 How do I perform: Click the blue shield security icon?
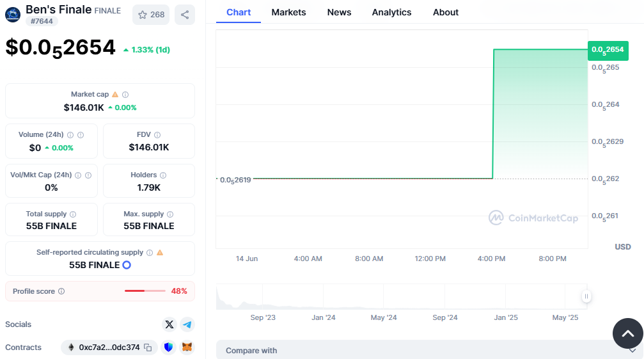[168, 347]
